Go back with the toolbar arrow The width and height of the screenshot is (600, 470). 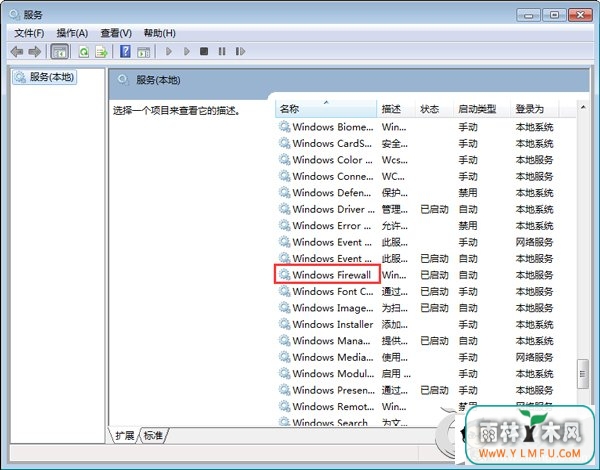pyautogui.click(x=17, y=51)
